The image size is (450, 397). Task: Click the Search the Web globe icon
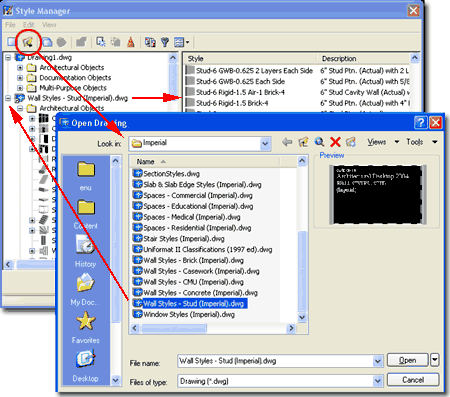point(319,142)
